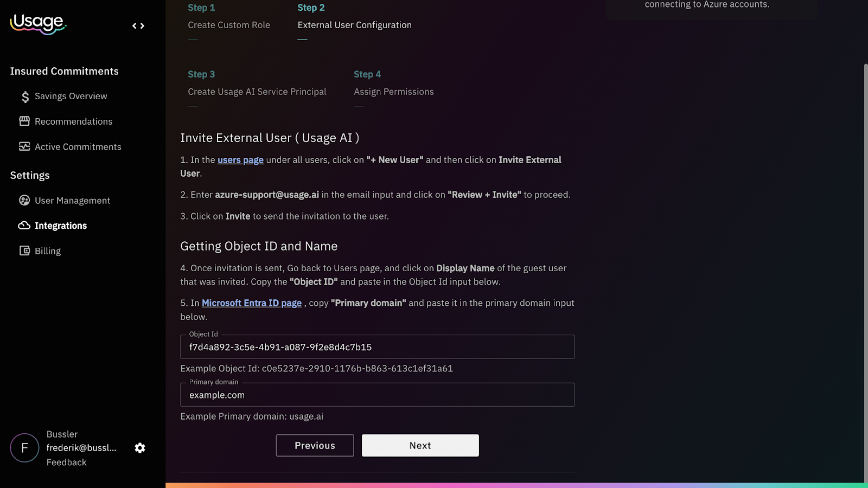
Task: Click the Billing wallet icon
Action: click(x=24, y=251)
